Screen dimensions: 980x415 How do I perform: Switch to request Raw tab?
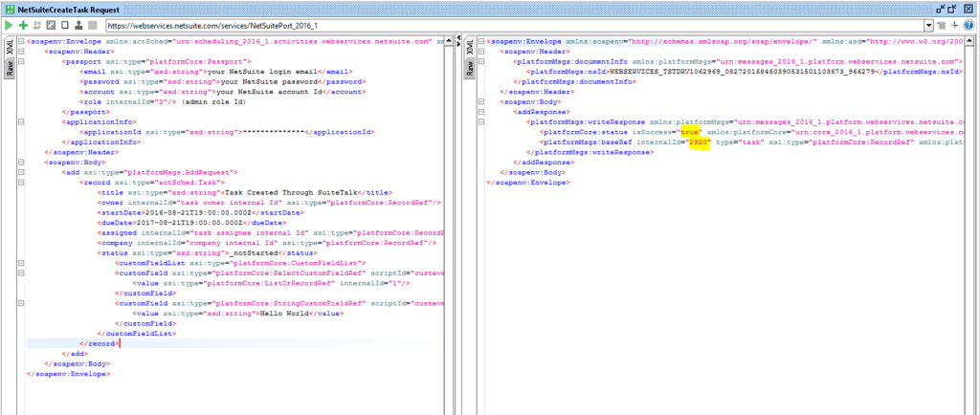tap(10, 69)
